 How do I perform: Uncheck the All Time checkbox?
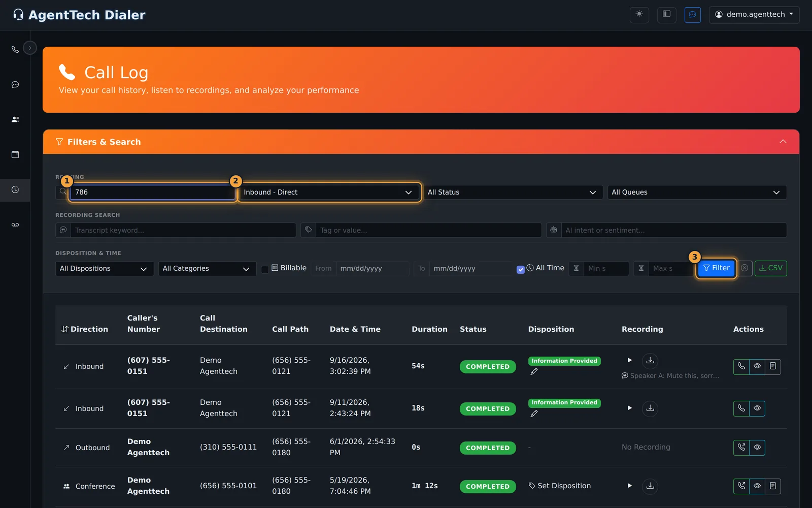click(x=520, y=269)
